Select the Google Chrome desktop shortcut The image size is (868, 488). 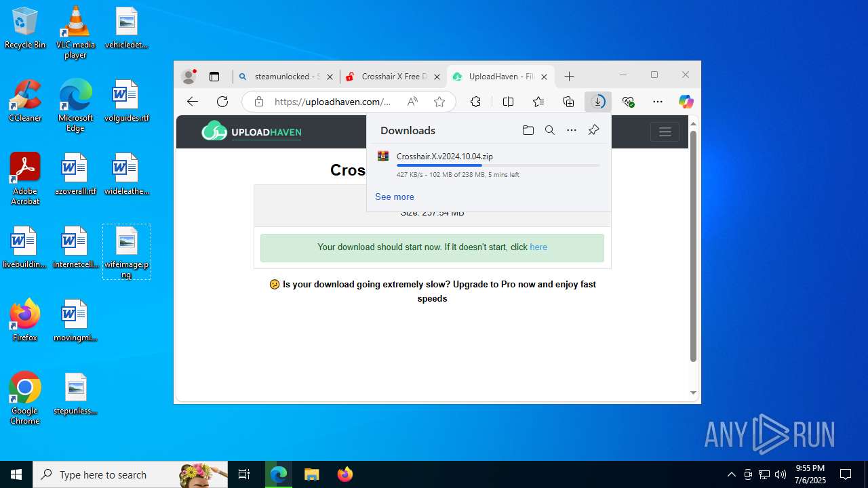pyautogui.click(x=25, y=399)
